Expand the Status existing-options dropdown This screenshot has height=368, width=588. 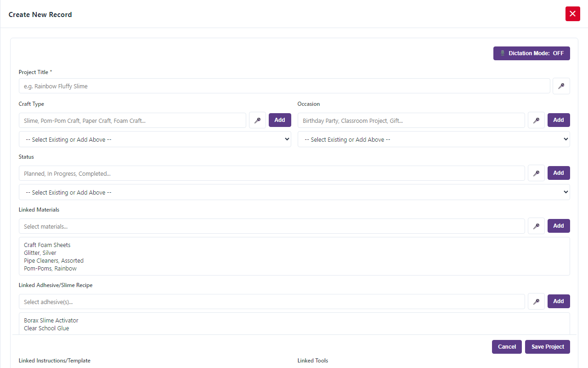pyautogui.click(x=294, y=192)
